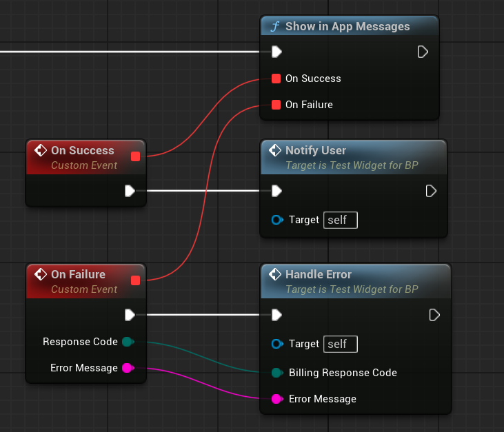Click the On Failure event's red delegate output pin

(135, 280)
